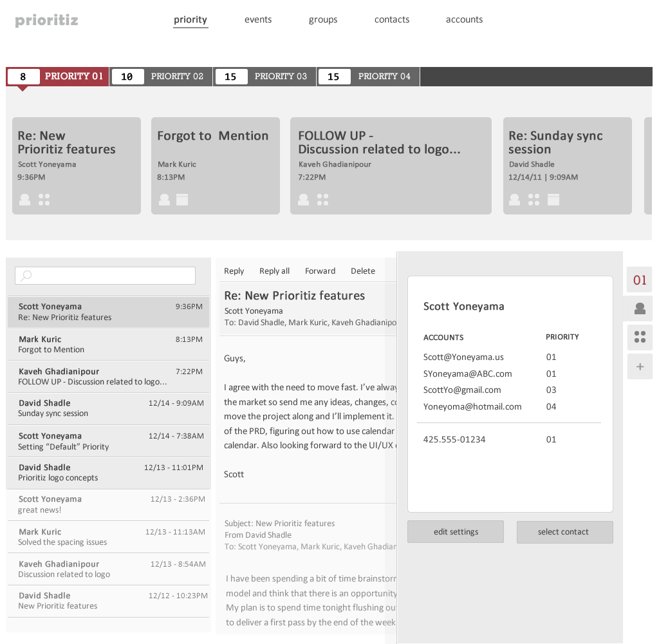Switch to the PRIORITY 03 tab
Screen dimensions: 659x644
(265, 77)
